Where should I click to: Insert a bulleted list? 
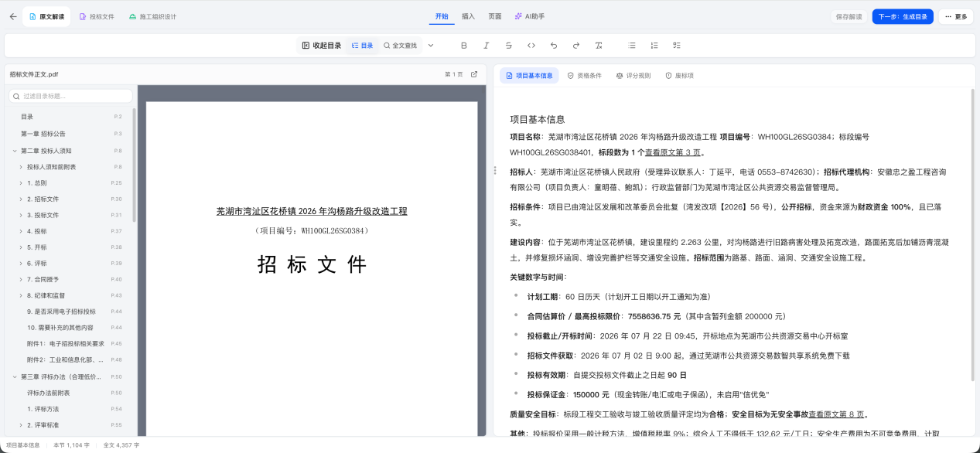pos(632,46)
